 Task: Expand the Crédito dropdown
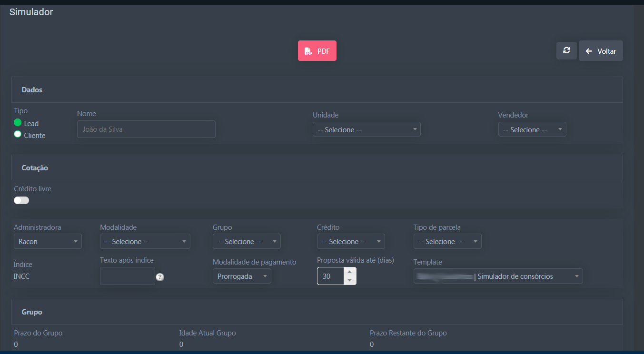tap(351, 242)
